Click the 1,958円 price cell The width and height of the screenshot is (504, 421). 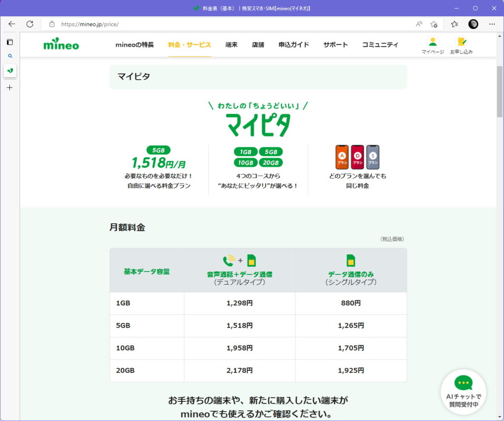[240, 348]
